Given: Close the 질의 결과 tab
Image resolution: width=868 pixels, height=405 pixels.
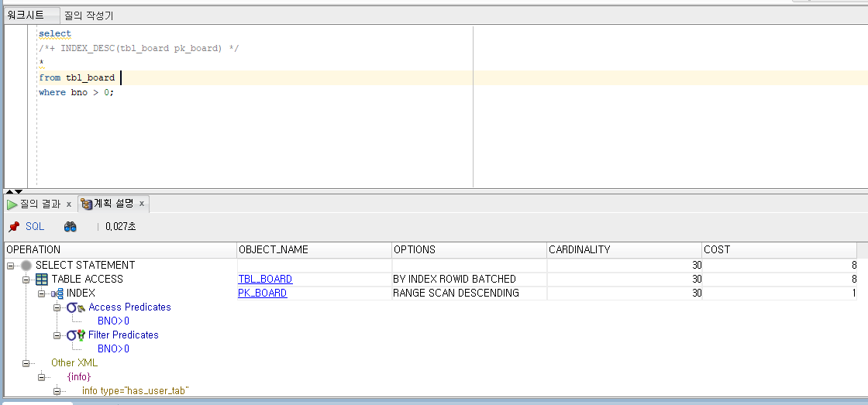Looking at the screenshot, I should click(x=69, y=204).
